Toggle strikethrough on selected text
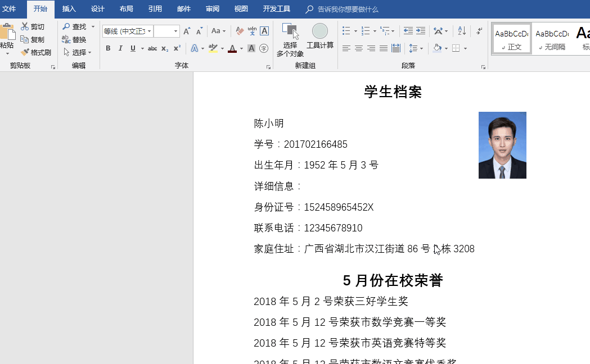 point(152,48)
